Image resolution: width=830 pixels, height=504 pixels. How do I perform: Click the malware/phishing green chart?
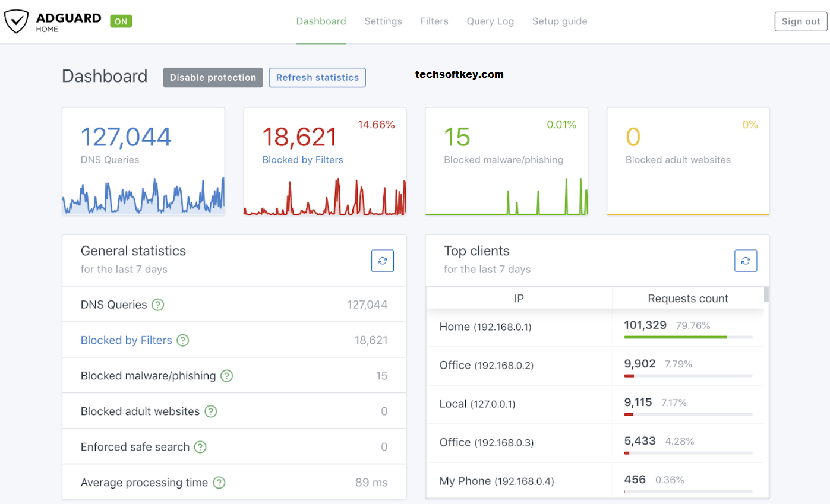point(507,196)
